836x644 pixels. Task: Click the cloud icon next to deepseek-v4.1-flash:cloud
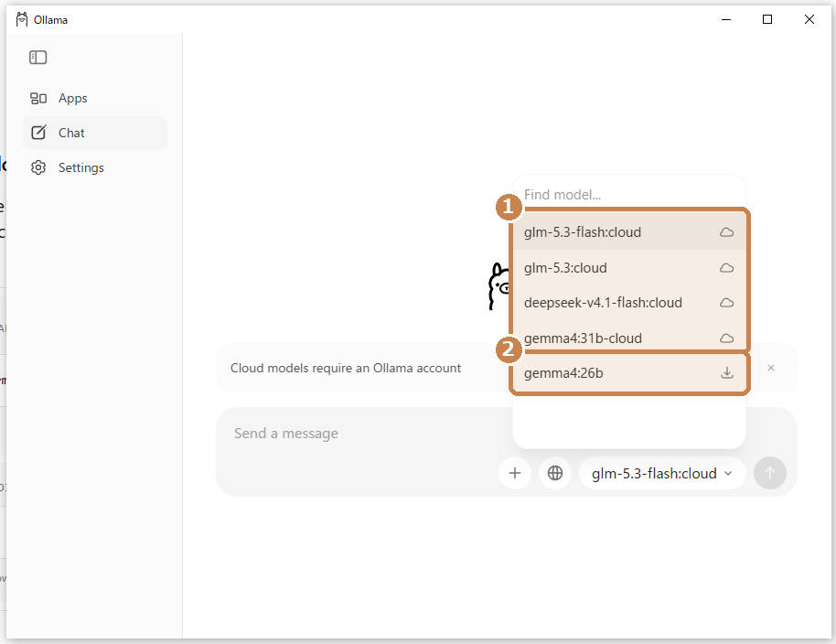click(727, 303)
